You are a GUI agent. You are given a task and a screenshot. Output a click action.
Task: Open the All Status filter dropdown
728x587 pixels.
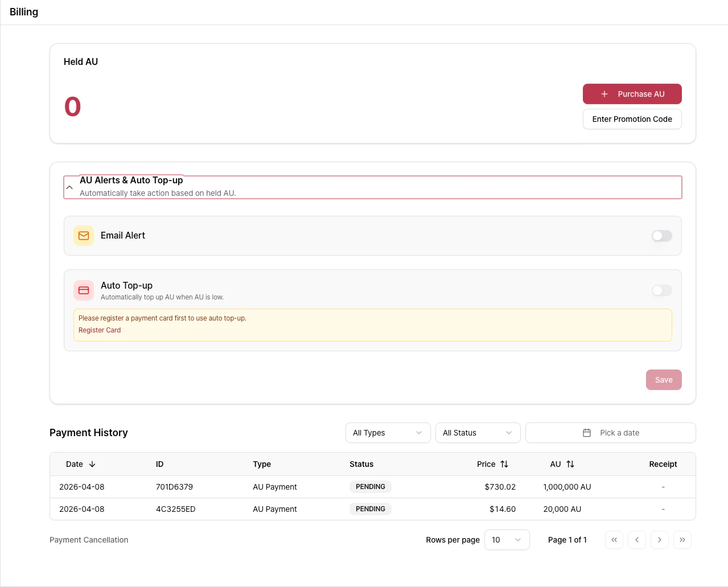tap(478, 433)
